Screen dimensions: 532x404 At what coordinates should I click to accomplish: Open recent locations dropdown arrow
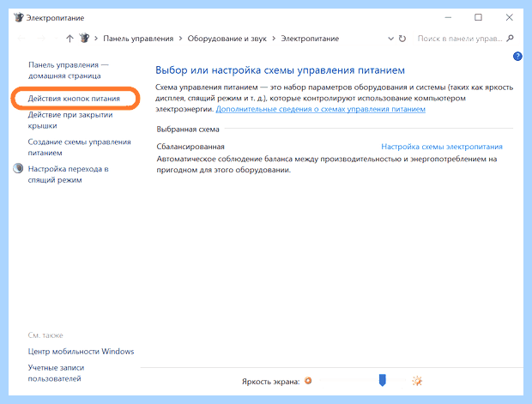(x=56, y=39)
